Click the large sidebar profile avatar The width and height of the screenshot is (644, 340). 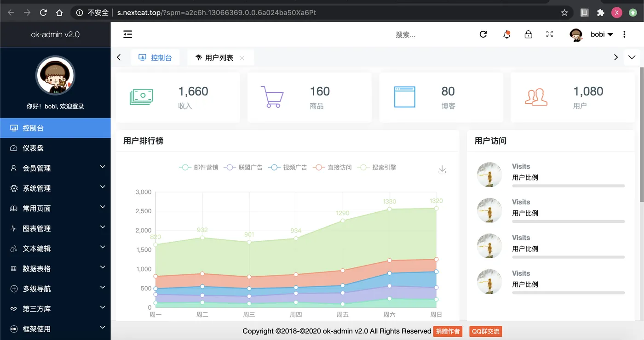[x=55, y=75]
